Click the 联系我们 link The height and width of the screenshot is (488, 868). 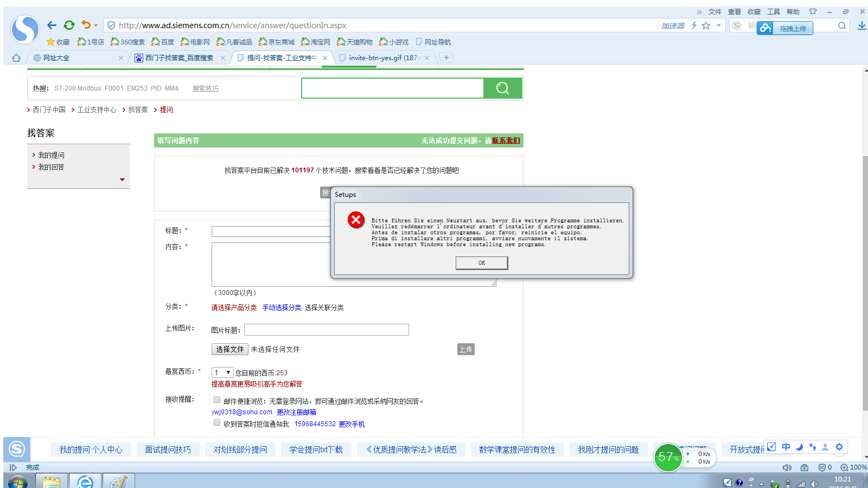pyautogui.click(x=506, y=140)
